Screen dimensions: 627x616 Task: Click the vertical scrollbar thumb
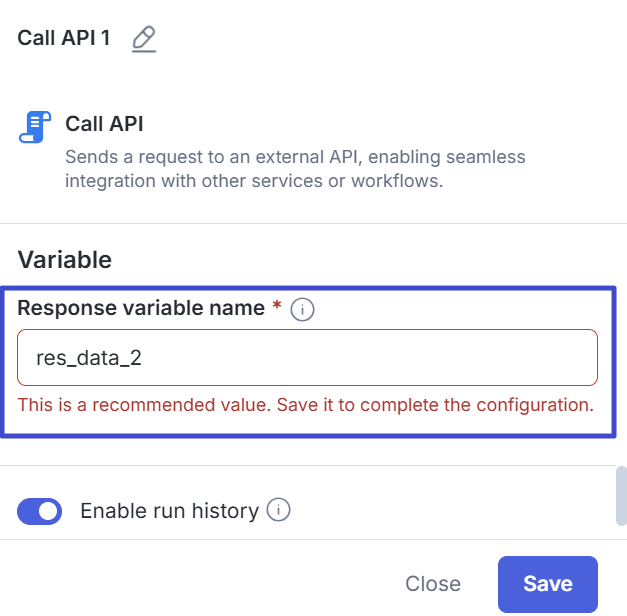[x=621, y=492]
